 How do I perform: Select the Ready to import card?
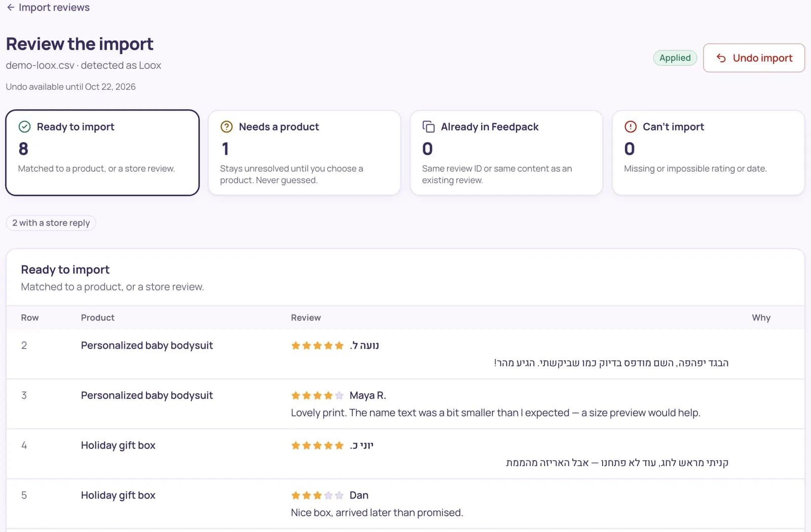click(102, 153)
